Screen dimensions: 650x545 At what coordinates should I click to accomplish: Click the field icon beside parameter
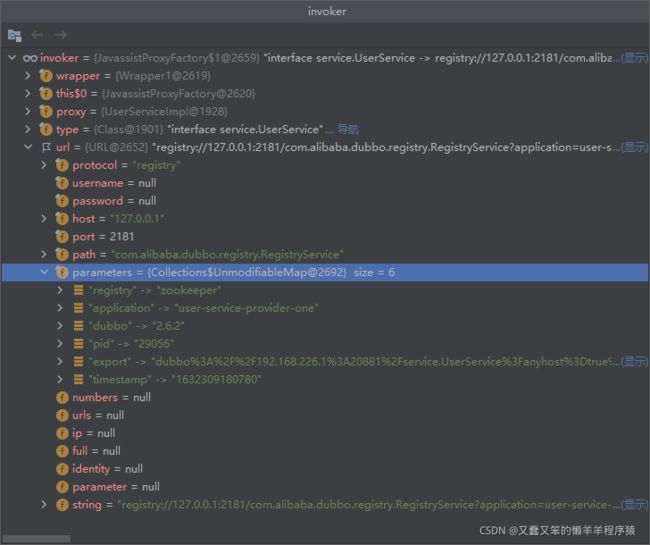[x=62, y=487]
